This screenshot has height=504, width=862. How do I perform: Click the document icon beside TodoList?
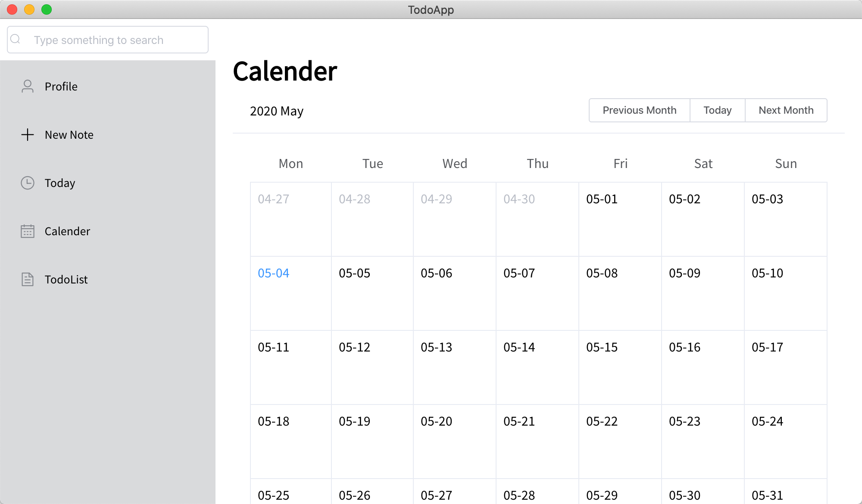[x=28, y=280]
